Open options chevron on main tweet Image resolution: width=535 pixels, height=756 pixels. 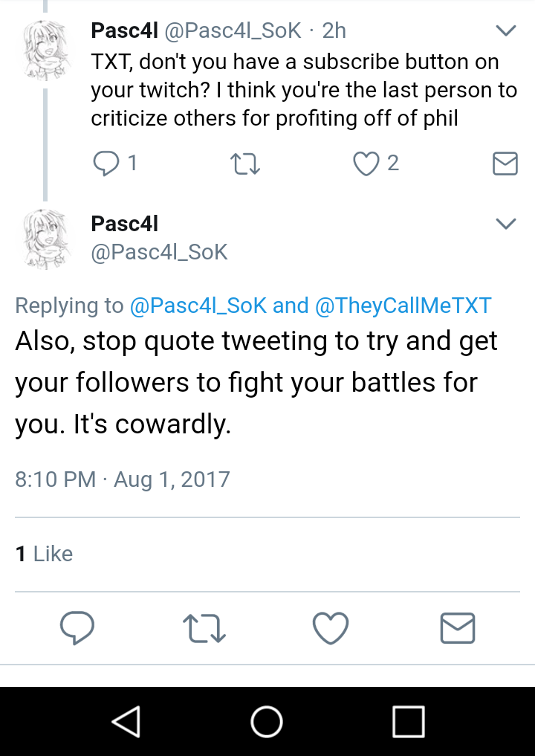tap(506, 224)
